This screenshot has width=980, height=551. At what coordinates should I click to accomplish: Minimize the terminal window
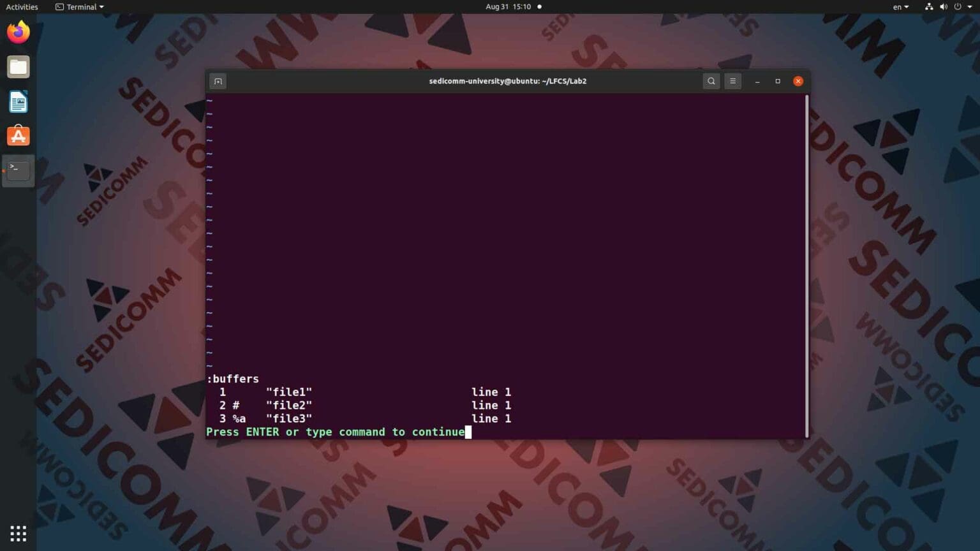click(757, 81)
